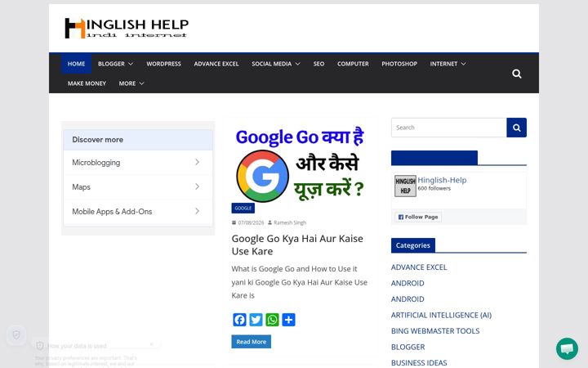This screenshot has width=588, height=368.
Task: Focus the sidebar Search input field
Action: pyautogui.click(x=449, y=128)
